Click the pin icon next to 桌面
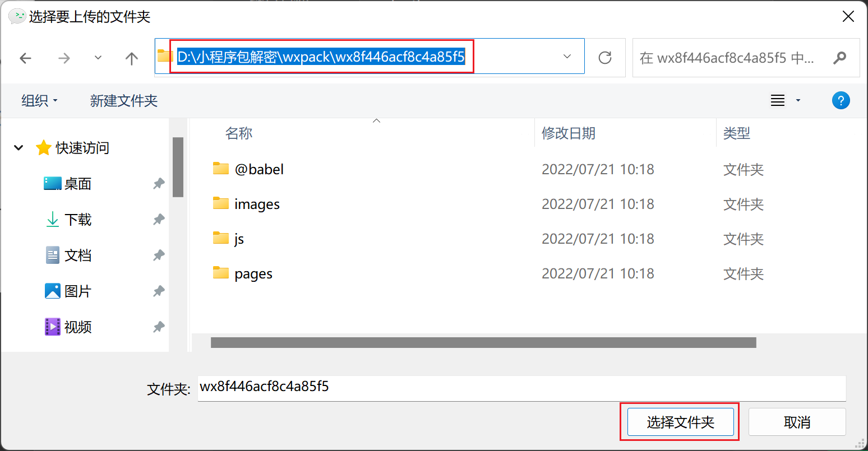This screenshot has height=451, width=868. tap(159, 184)
